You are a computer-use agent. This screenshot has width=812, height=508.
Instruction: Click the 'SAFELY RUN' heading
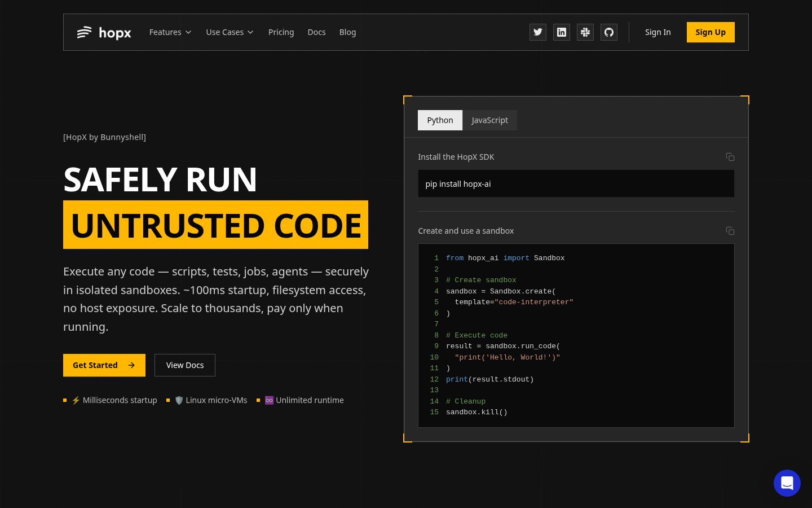pyautogui.click(x=160, y=179)
